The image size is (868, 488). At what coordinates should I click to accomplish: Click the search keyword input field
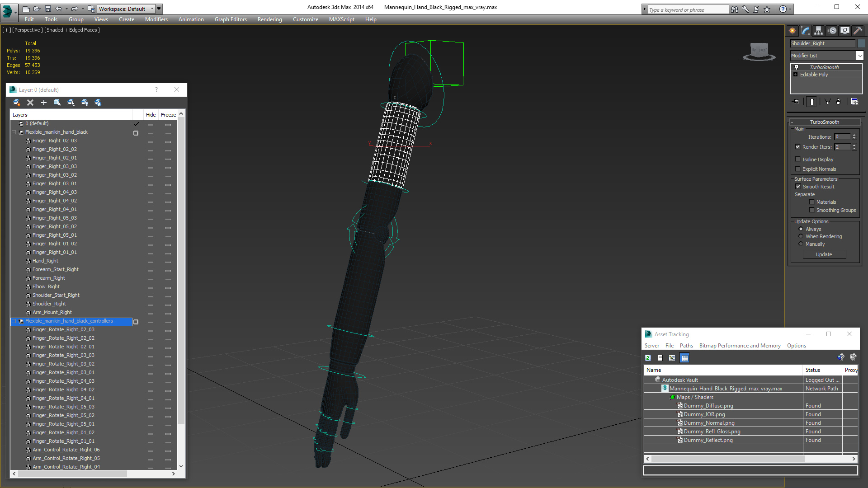[688, 9]
